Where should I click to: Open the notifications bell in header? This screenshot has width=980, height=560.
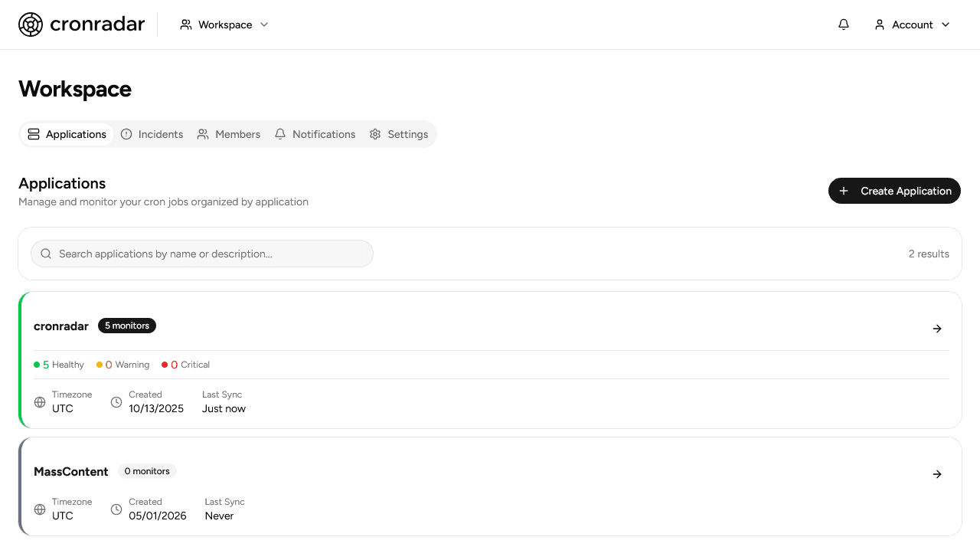coord(844,25)
